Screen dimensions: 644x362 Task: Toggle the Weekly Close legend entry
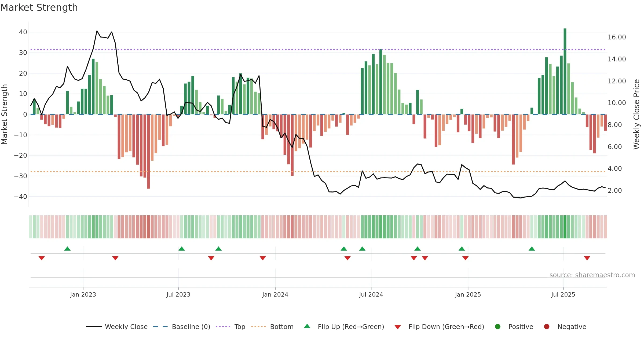coord(117,327)
